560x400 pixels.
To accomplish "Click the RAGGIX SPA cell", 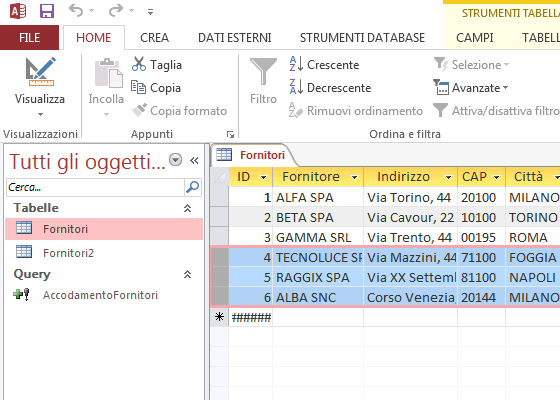I will tap(318, 278).
